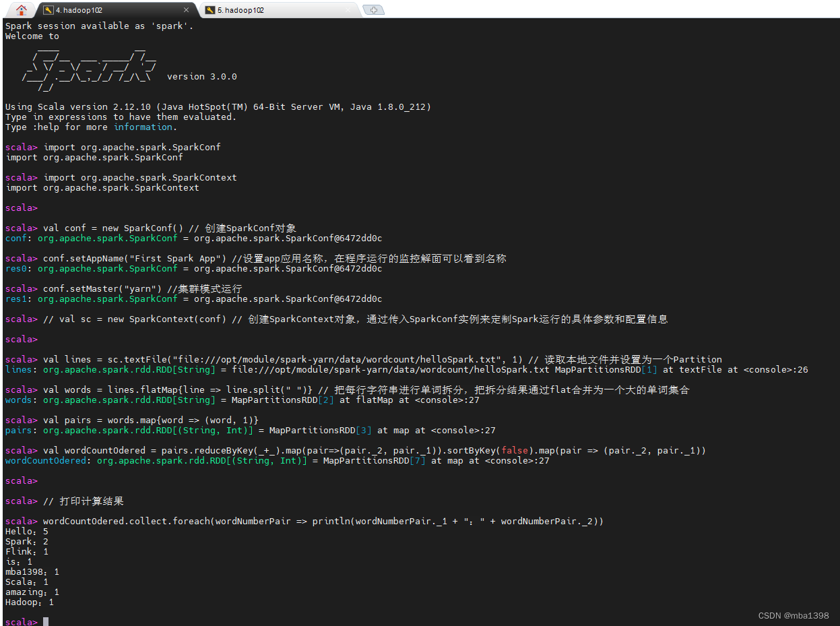Click the "val conf = new SparkConf()" command
This screenshot has height=626, width=840.
[x=151, y=228]
